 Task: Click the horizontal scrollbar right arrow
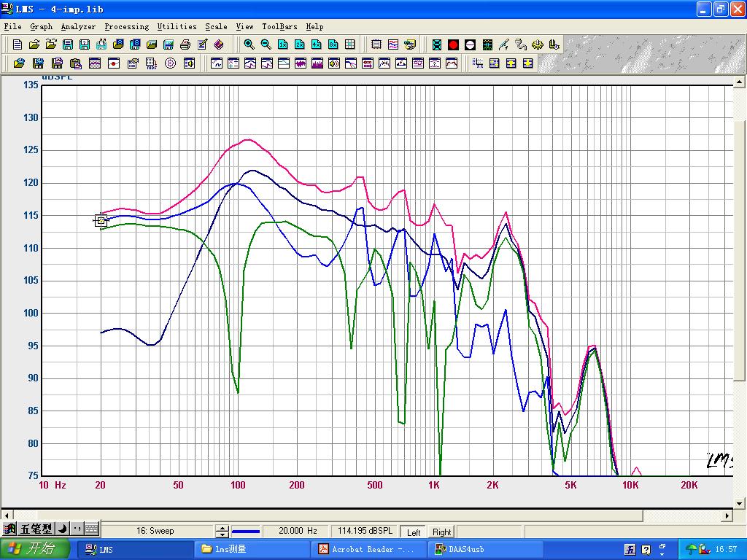coord(727,516)
